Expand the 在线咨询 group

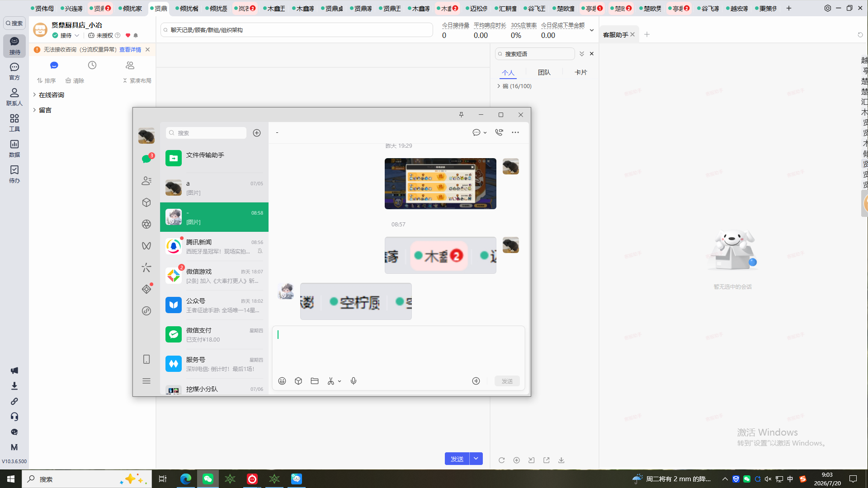pos(48,95)
